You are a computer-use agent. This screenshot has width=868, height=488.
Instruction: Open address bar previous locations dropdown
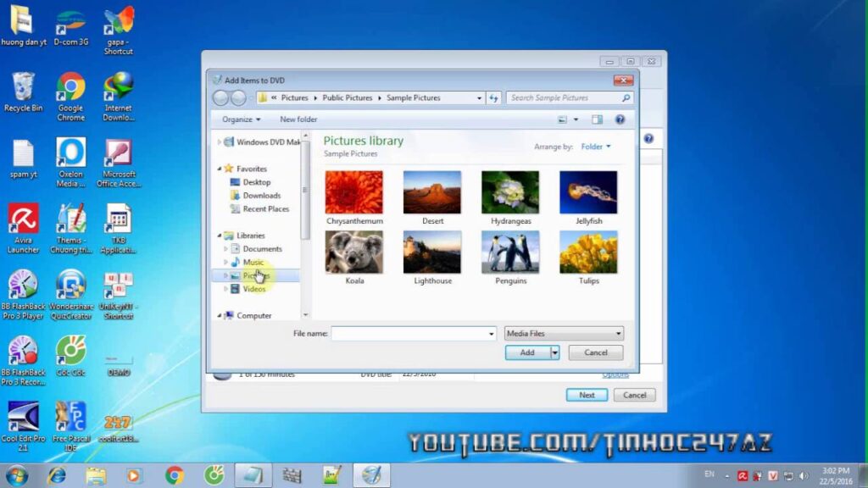coord(479,98)
